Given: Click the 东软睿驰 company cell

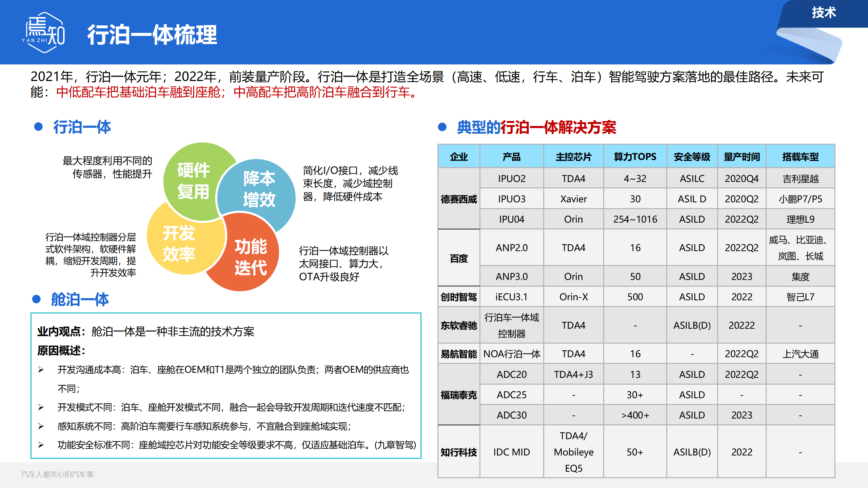Looking at the screenshot, I should click(459, 325).
